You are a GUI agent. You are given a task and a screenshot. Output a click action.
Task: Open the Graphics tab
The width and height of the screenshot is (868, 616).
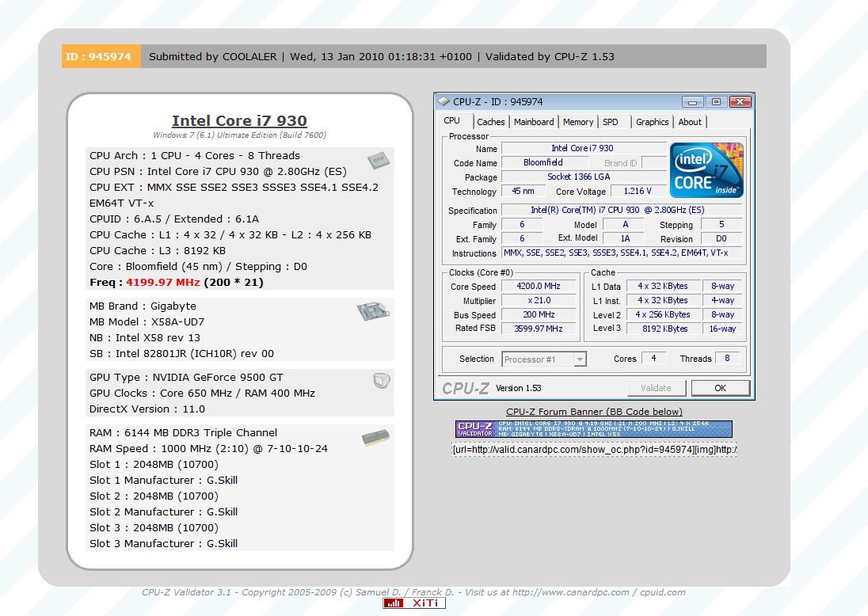[652, 122]
